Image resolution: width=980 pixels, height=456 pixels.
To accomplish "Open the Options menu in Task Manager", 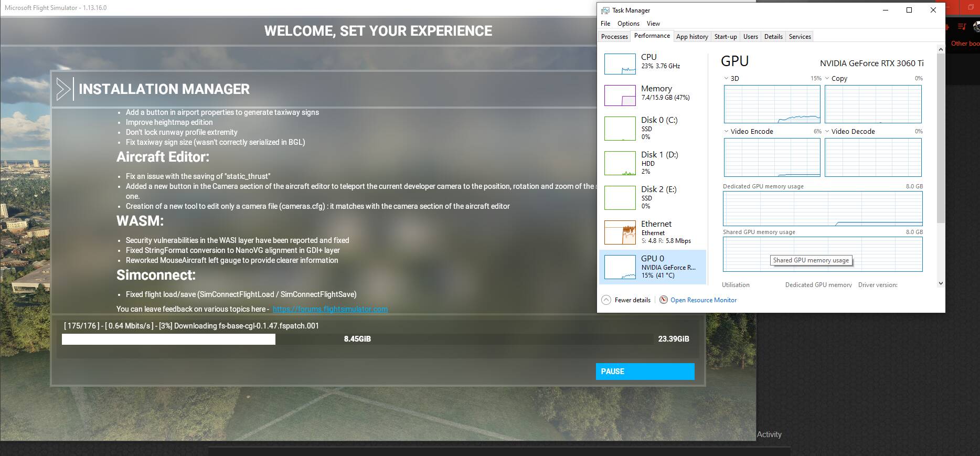I will [x=629, y=24].
